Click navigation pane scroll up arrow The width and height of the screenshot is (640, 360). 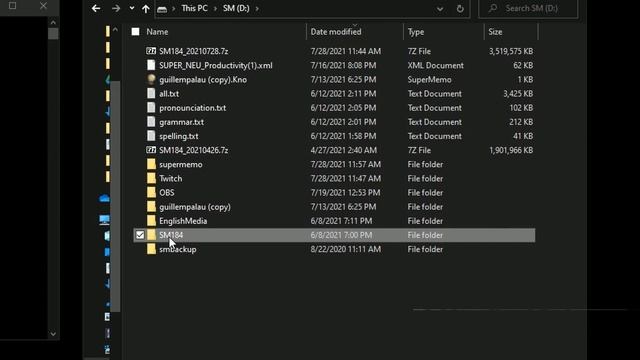(115, 30)
